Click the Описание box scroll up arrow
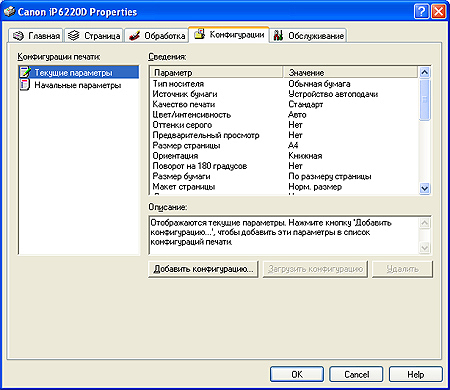The width and height of the screenshot is (450, 390). pos(424,223)
